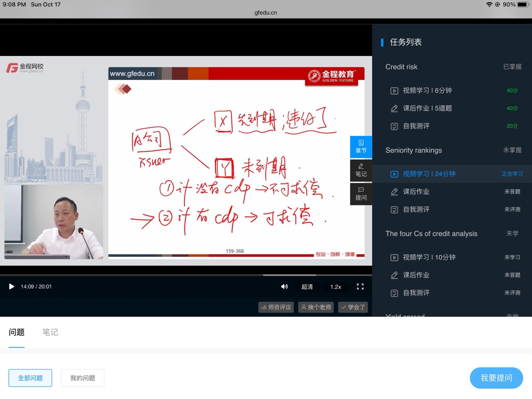Open the 章节 chapters side panel
This screenshot has height=399, width=532.
[x=361, y=147]
